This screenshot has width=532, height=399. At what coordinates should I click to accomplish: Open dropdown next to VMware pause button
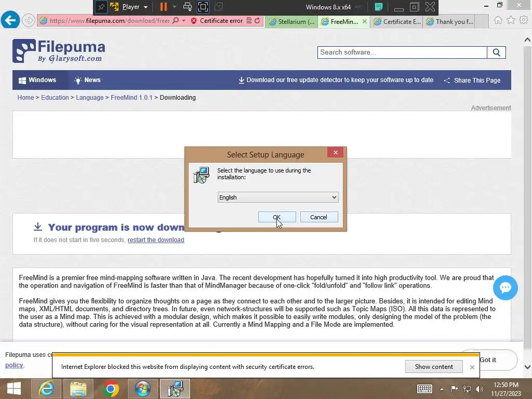[x=175, y=7]
